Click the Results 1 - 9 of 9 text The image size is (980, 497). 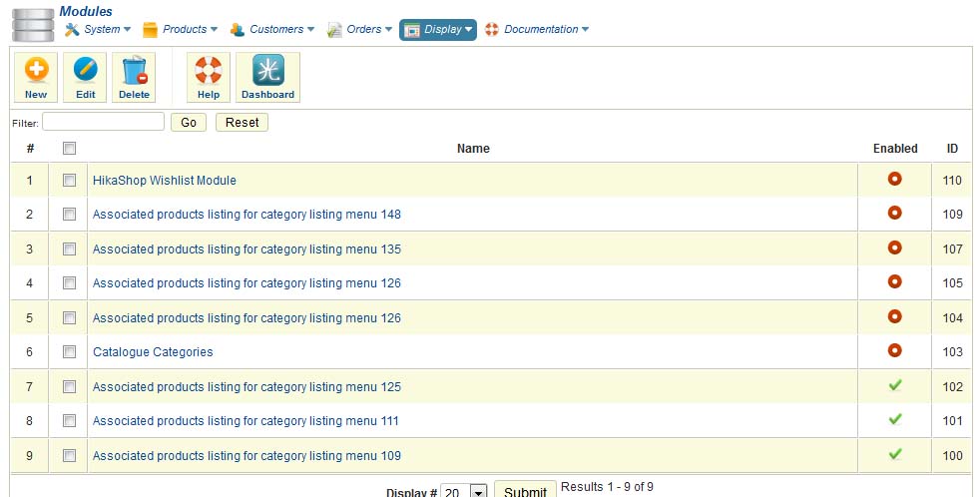pos(607,486)
